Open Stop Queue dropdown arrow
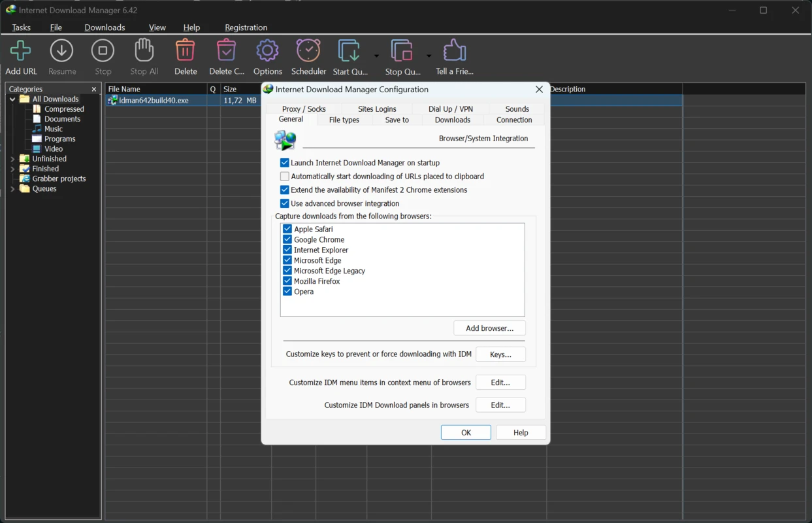Image resolution: width=812 pixels, height=523 pixels. 429,56
